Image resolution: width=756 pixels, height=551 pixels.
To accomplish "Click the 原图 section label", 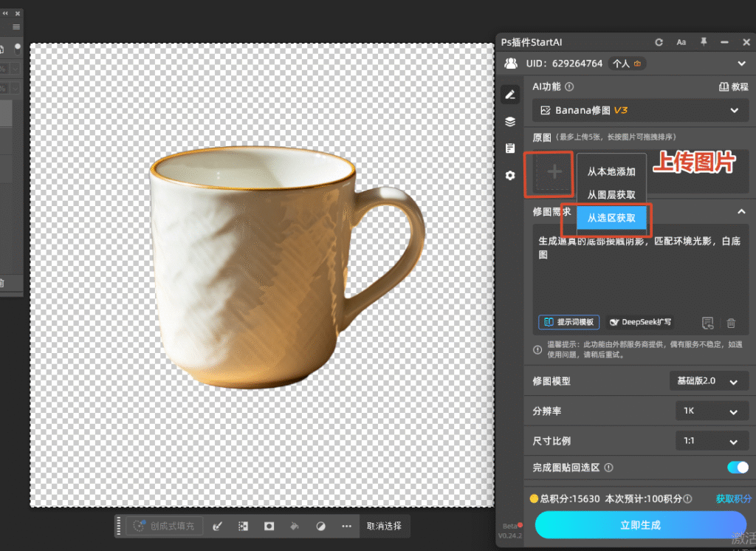I will click(x=542, y=137).
